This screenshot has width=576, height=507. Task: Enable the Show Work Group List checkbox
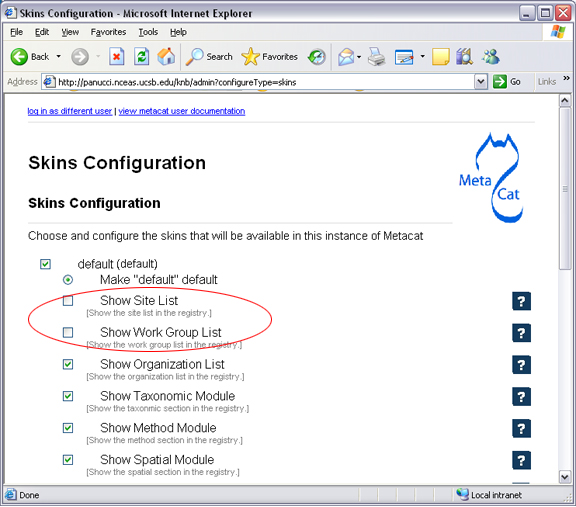[68, 332]
